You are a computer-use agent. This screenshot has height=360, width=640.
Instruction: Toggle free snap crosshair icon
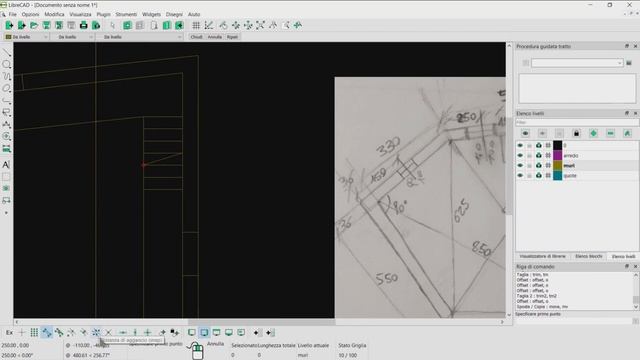(22, 333)
